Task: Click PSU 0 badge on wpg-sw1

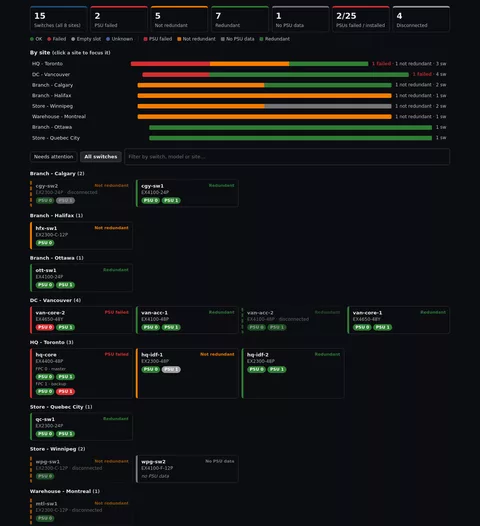Action: click(x=45, y=476)
